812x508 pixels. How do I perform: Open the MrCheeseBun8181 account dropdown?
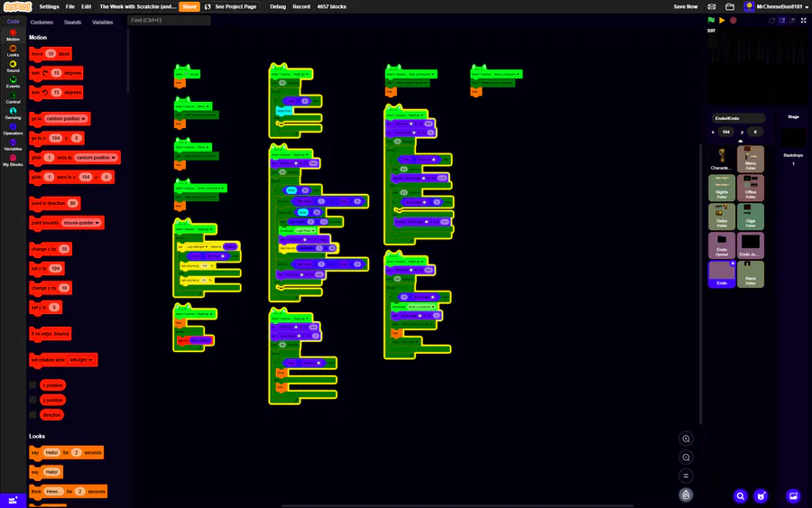(776, 6)
